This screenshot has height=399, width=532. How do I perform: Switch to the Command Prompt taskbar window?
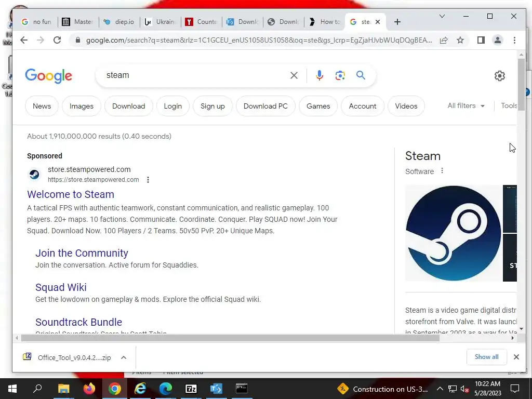click(242, 389)
